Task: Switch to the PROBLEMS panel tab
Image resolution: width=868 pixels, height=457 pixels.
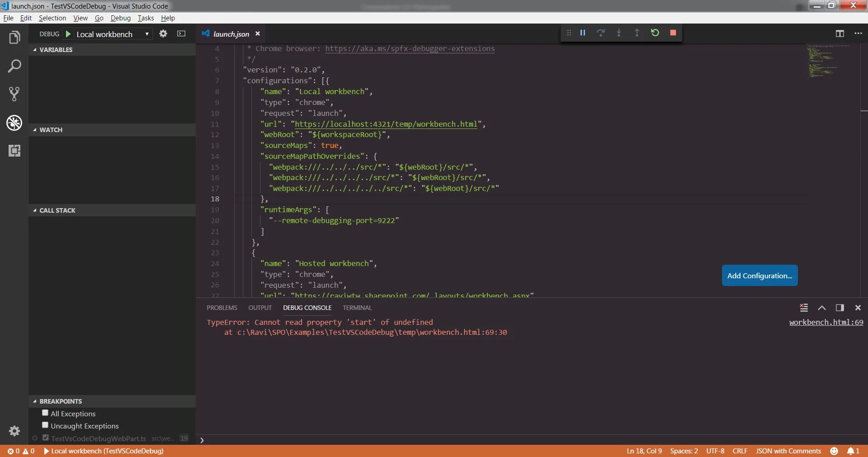Action: click(x=222, y=308)
